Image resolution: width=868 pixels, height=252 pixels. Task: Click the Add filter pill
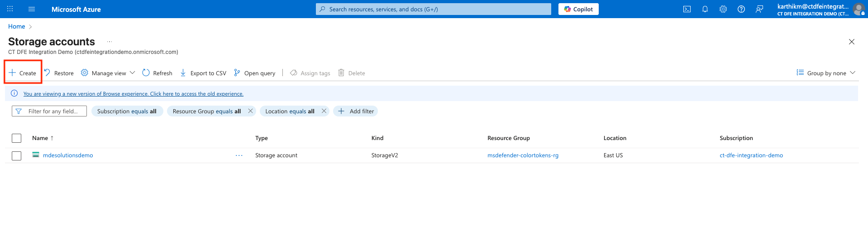click(356, 111)
